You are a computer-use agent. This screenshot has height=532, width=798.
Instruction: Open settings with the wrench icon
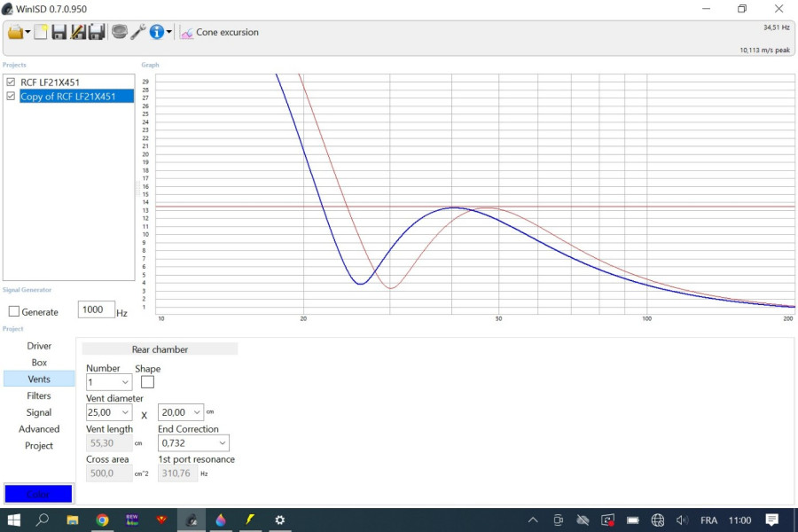138,32
